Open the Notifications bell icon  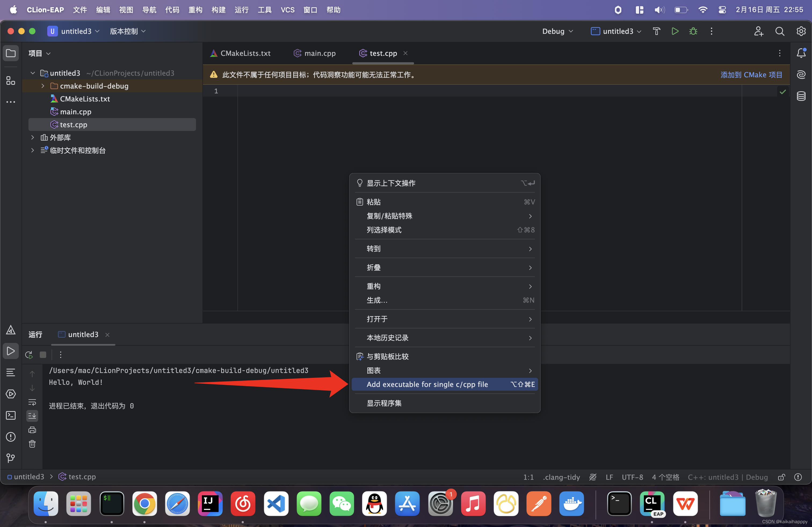[x=801, y=53]
